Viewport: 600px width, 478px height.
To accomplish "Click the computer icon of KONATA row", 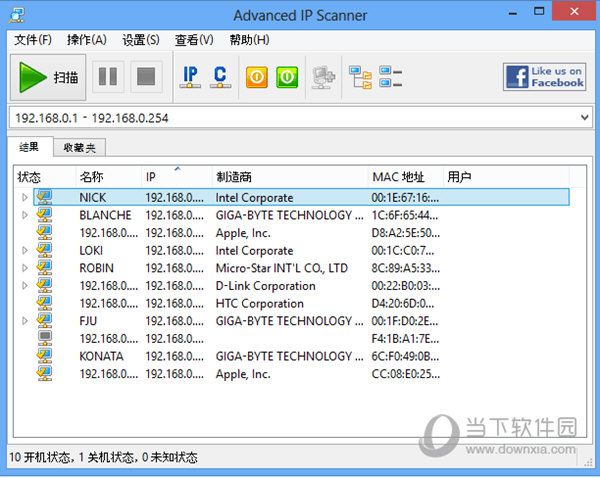I will coord(44,356).
